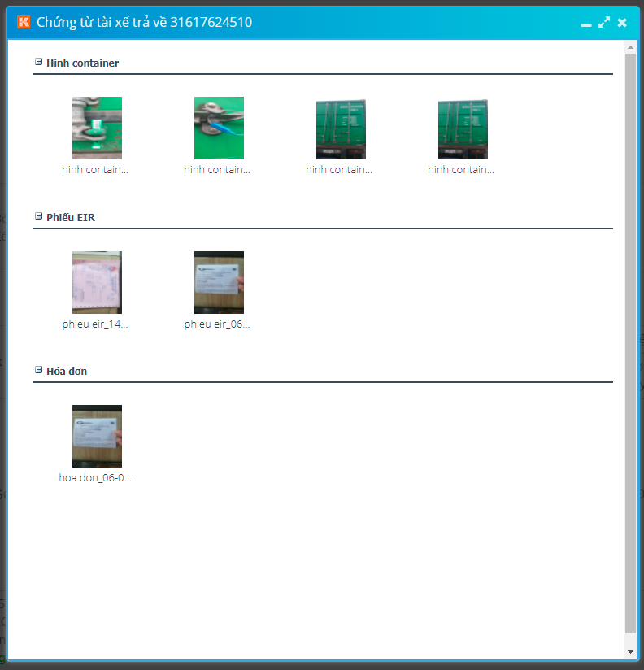The width and height of the screenshot is (644, 670).
Task: View the third container door photo thumbnail
Action: 341,128
